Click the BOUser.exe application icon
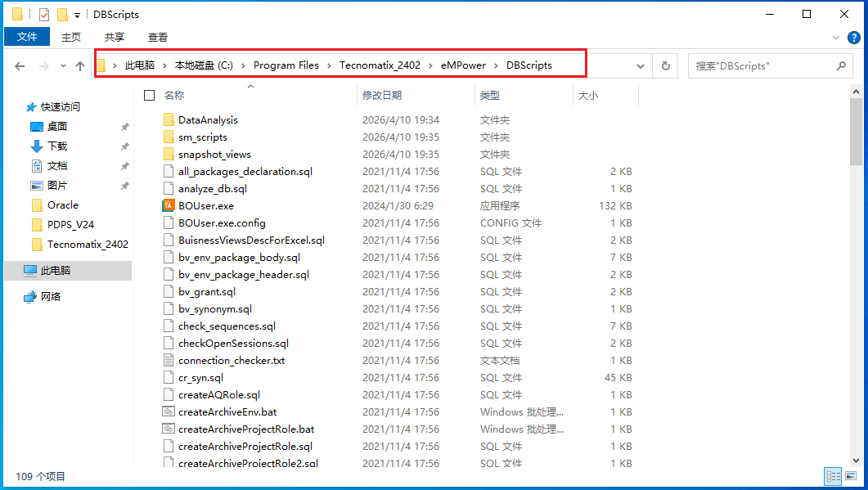The height and width of the screenshot is (490, 868). (x=169, y=205)
